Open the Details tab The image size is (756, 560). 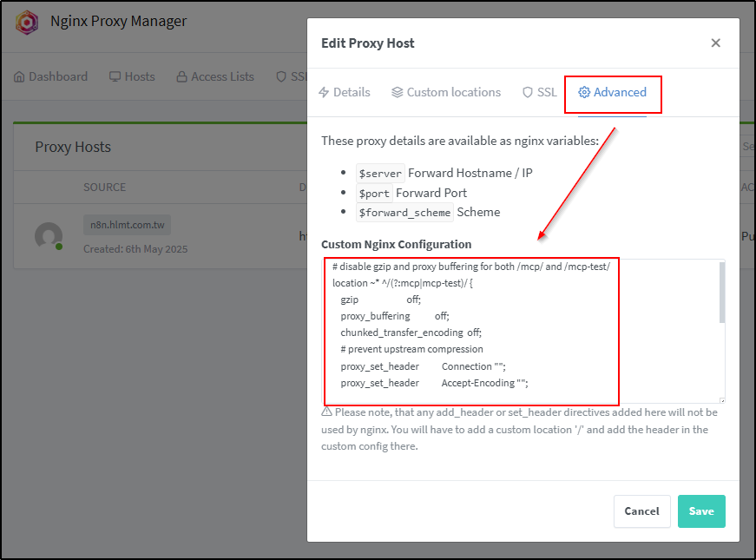pyautogui.click(x=345, y=92)
